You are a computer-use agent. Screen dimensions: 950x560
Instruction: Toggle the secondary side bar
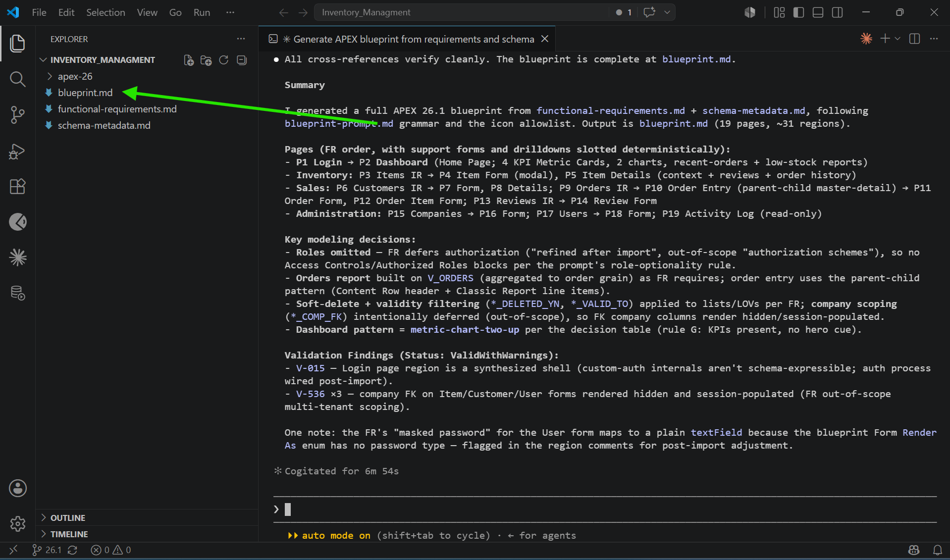838,12
